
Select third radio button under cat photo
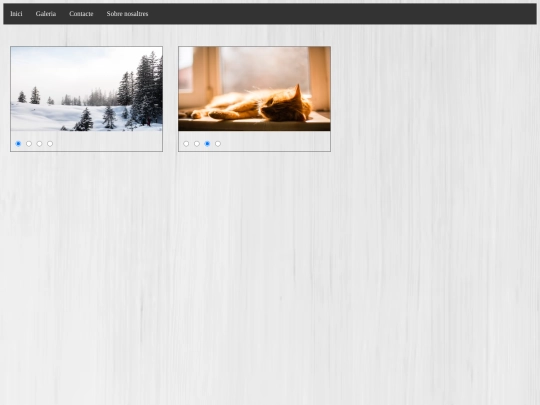pos(207,144)
